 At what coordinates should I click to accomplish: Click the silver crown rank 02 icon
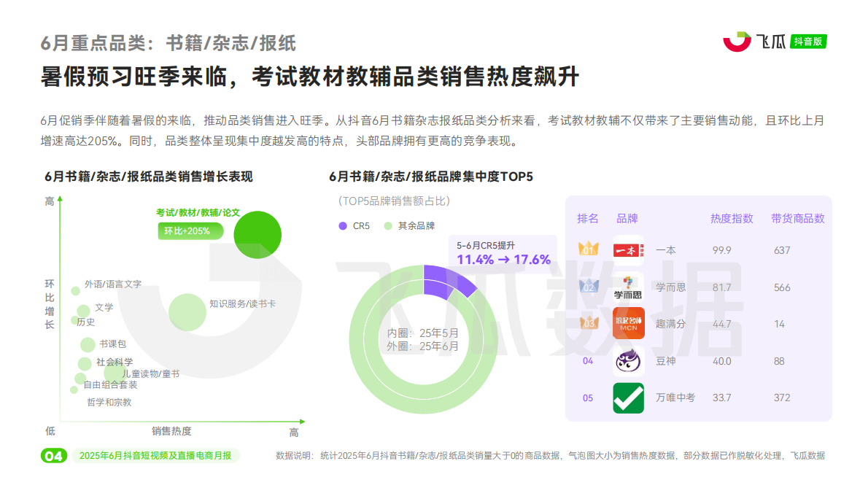[586, 287]
